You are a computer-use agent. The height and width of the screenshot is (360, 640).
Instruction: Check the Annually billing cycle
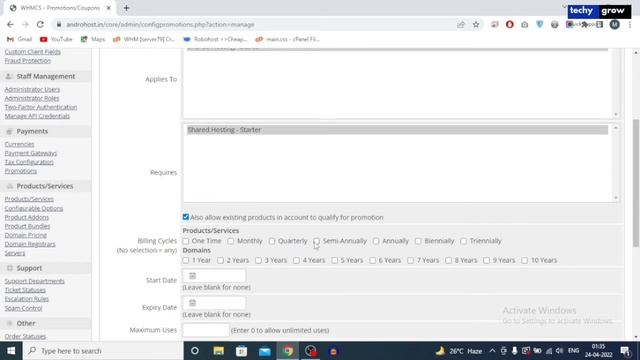coord(376,241)
